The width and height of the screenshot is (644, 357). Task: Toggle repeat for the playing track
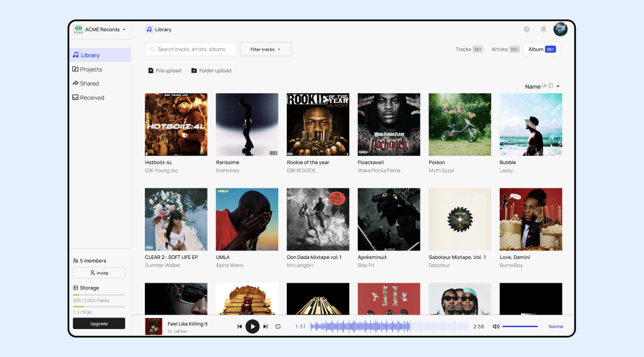278,327
